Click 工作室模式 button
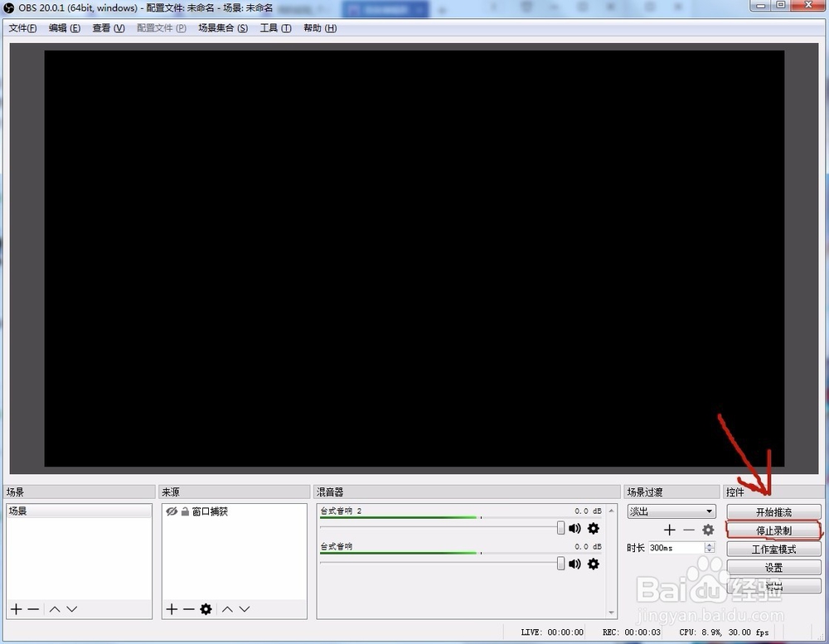The width and height of the screenshot is (829, 644). (x=773, y=549)
